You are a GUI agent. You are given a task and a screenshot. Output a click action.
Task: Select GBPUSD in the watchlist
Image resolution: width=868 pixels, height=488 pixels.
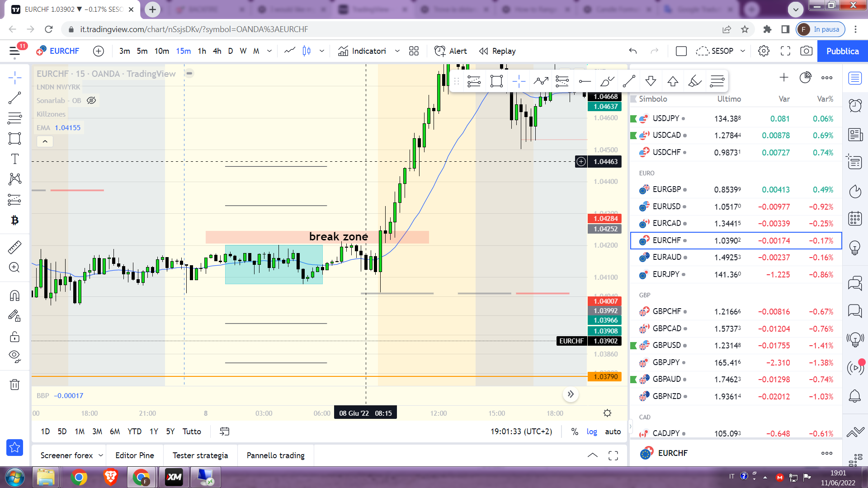[736, 345]
